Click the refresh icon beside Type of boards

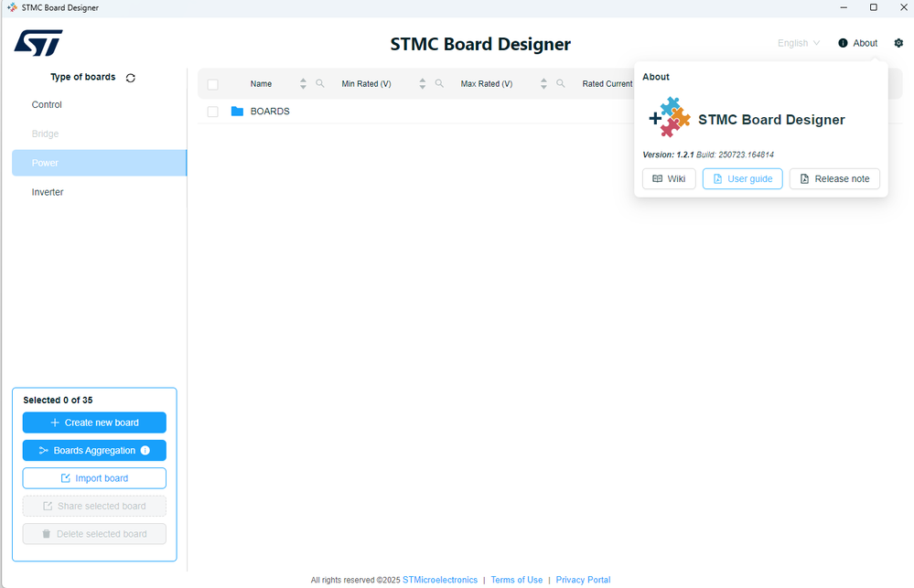(131, 78)
